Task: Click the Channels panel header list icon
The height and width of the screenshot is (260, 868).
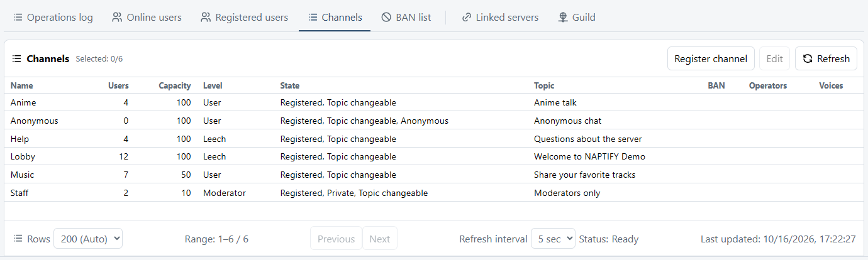Action: [17, 58]
